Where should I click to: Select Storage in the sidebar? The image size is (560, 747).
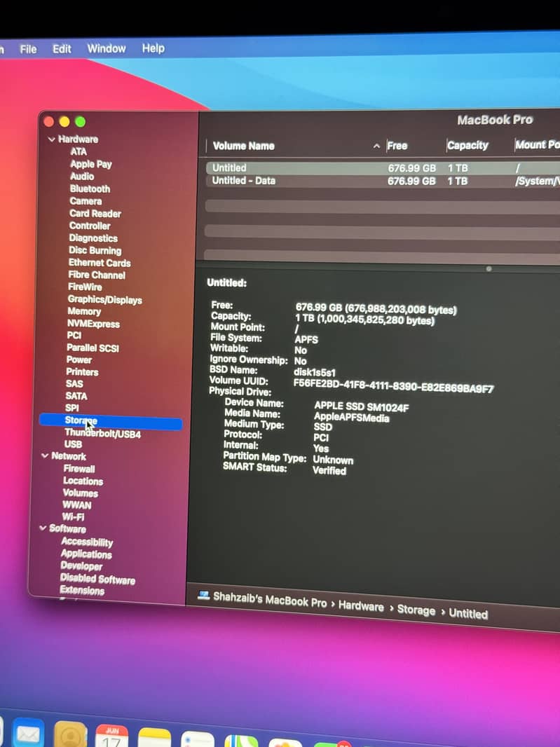pyautogui.click(x=111, y=422)
